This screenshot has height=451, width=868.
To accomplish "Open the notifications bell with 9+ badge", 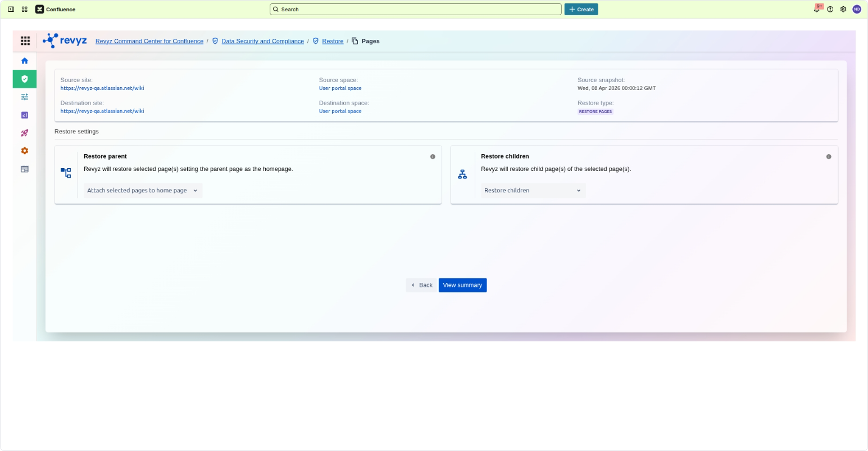I will point(816,10).
